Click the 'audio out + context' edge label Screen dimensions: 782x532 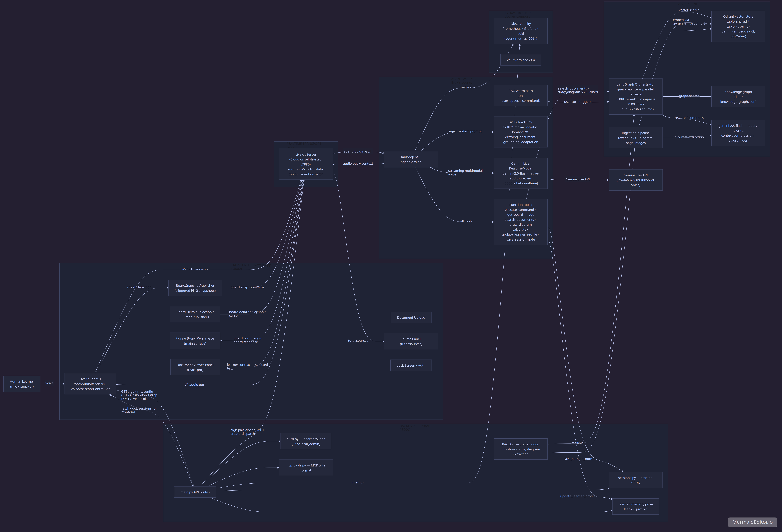(x=358, y=164)
